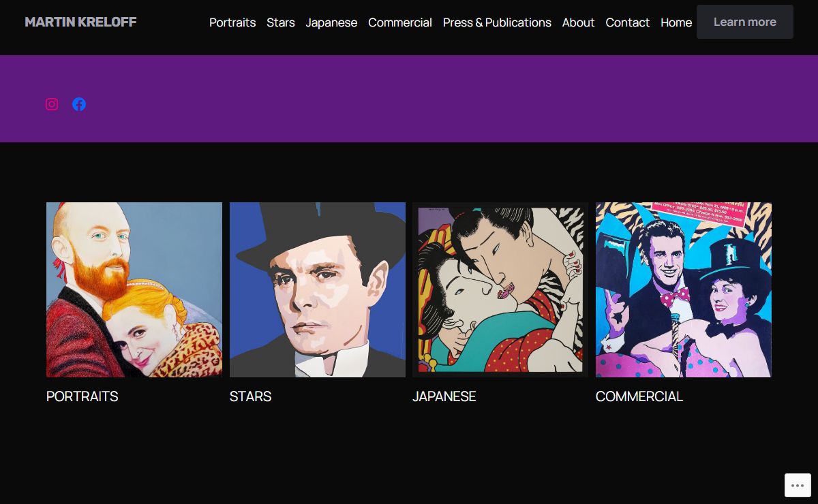This screenshot has height=504, width=818.
Task: Open Press & Publications page
Action: (x=497, y=22)
